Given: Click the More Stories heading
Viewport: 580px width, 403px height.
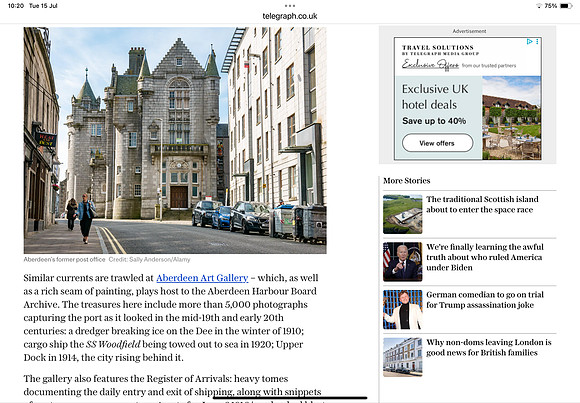Looking at the screenshot, I should (407, 181).
